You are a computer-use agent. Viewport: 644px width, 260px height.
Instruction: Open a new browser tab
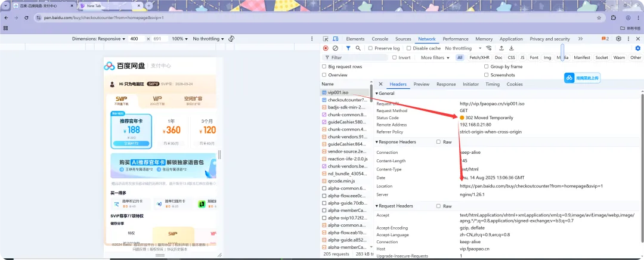point(149,6)
